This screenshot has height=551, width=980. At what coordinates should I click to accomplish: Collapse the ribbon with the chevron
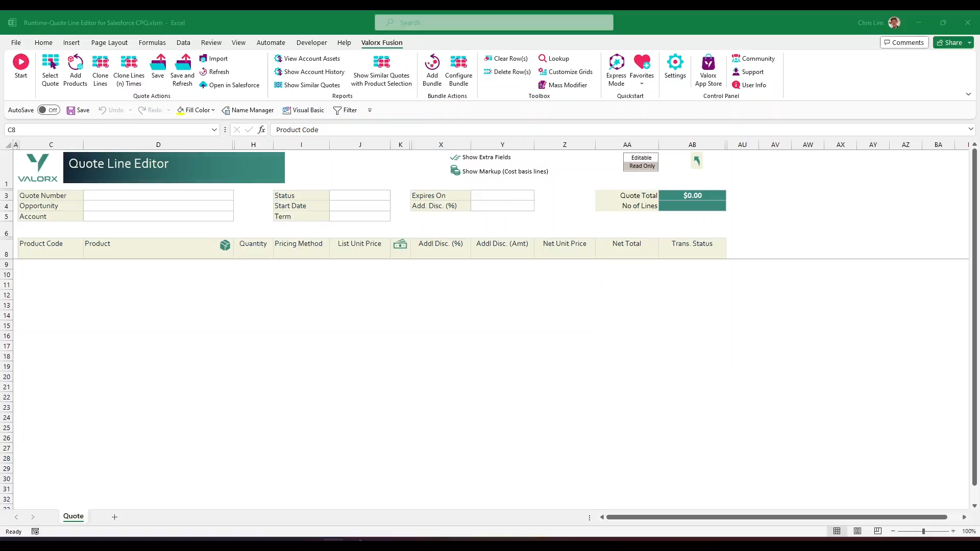tap(968, 94)
